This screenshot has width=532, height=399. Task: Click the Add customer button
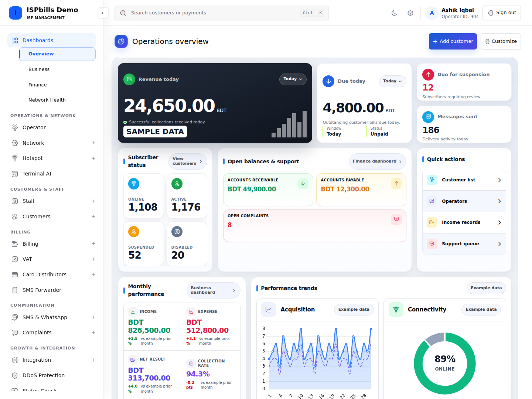tap(453, 41)
